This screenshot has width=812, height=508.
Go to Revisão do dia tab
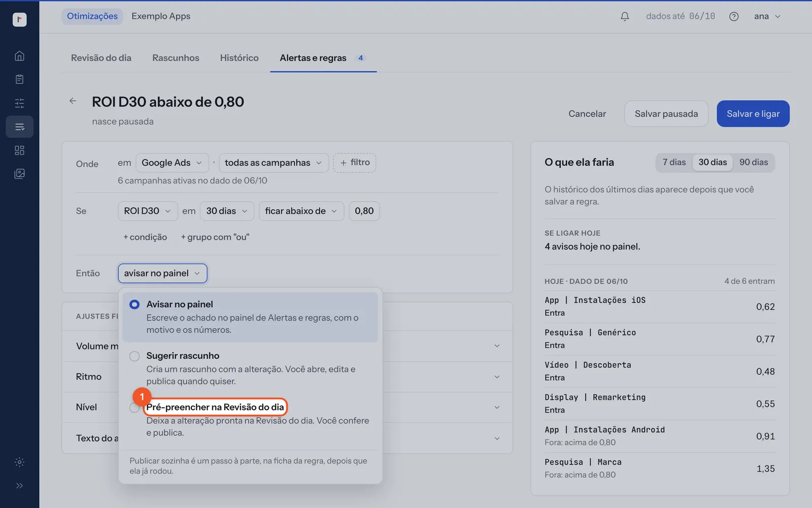[x=101, y=58]
